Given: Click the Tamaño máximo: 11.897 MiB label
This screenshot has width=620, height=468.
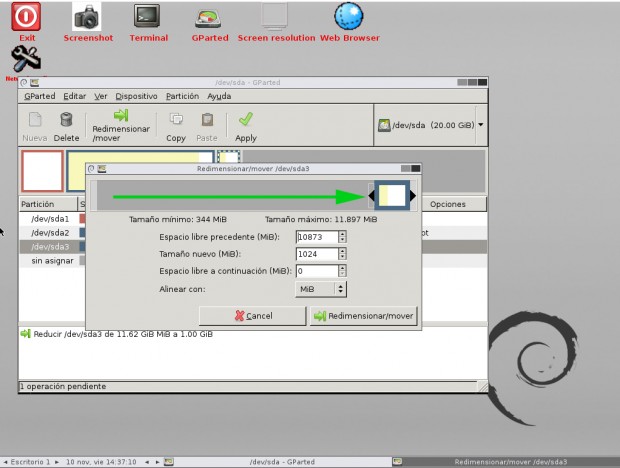Looking at the screenshot, I should pos(321,219).
